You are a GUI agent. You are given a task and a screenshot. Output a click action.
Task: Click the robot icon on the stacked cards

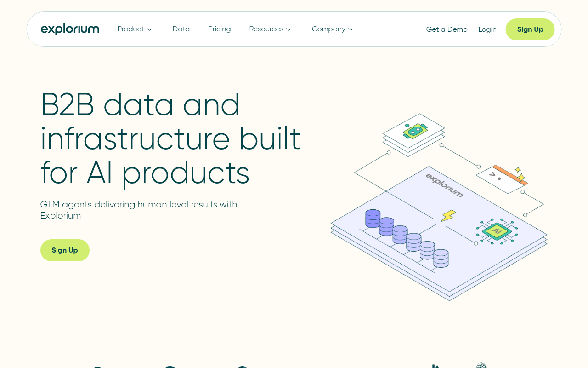tap(415, 131)
